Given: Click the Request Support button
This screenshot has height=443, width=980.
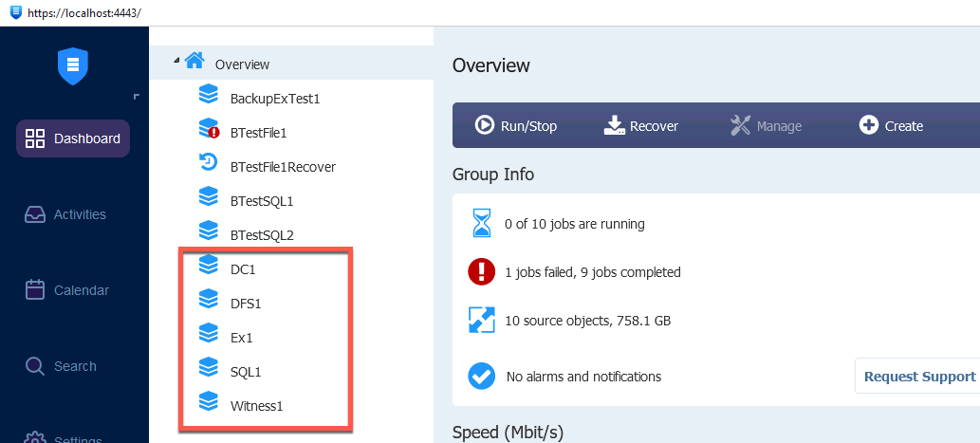Looking at the screenshot, I should 918,377.
